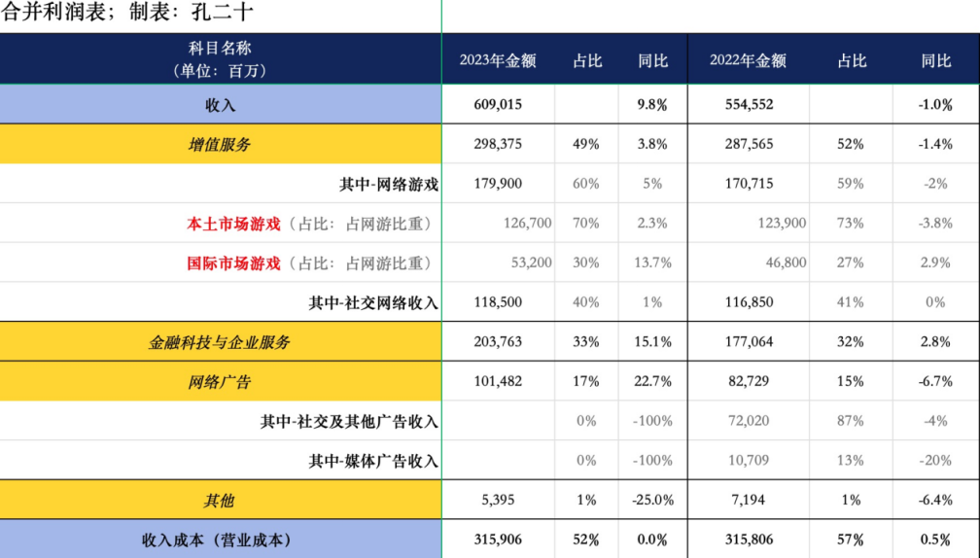The width and height of the screenshot is (980, 558).
Task: Select the 73% cell
Action: pyautogui.click(x=850, y=223)
